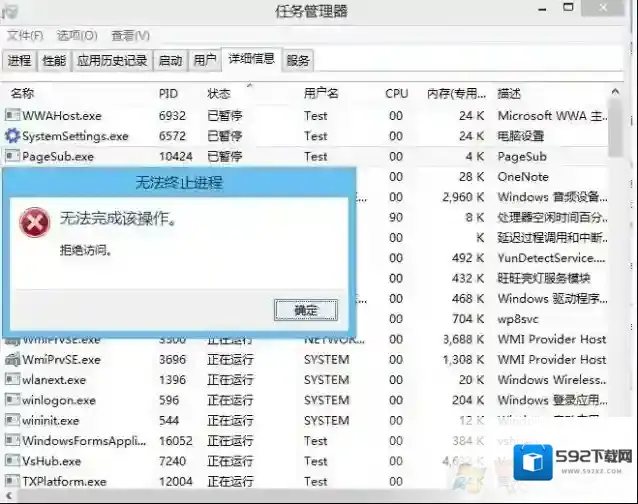Click the wininit.exe process icon
The width and height of the screenshot is (638, 504).
point(12,420)
